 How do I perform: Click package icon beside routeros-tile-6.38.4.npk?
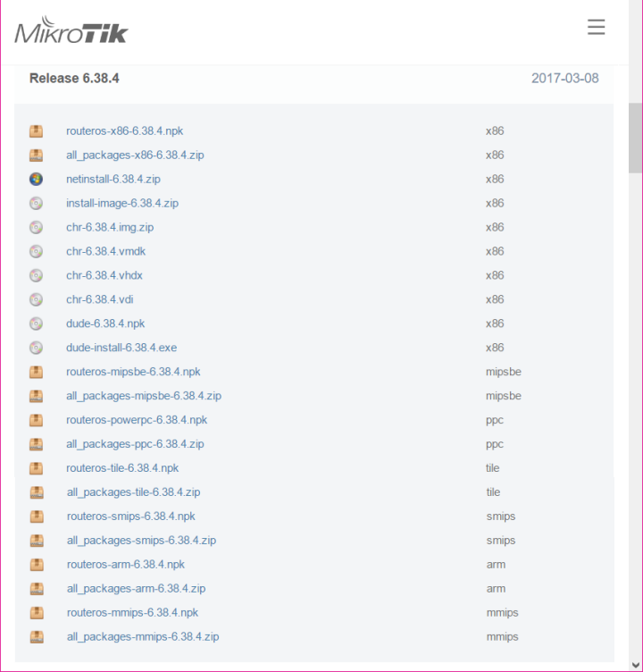pyautogui.click(x=36, y=467)
